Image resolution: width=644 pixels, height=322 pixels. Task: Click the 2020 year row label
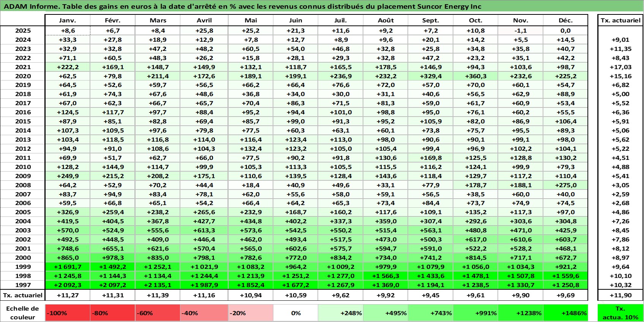(23, 76)
